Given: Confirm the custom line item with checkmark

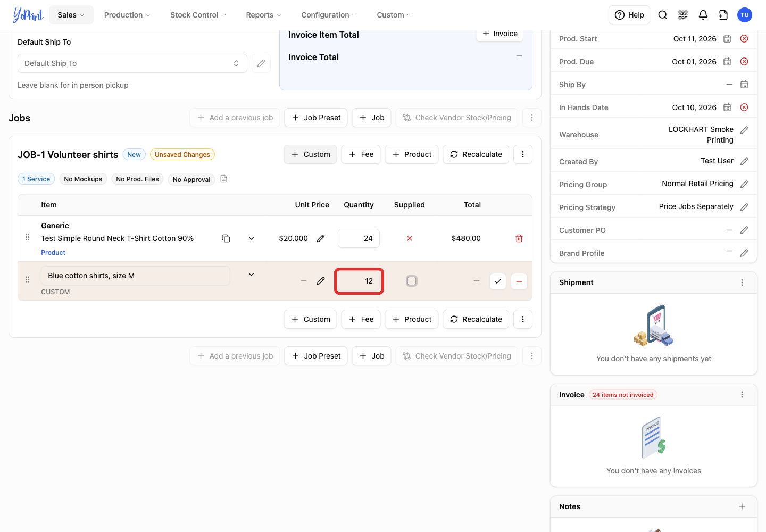Looking at the screenshot, I should (498, 281).
